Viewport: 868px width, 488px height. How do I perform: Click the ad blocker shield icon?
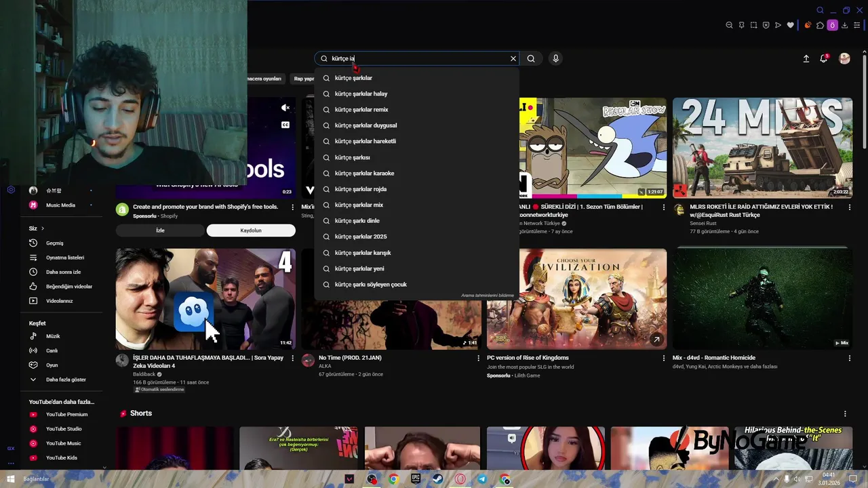click(x=766, y=25)
